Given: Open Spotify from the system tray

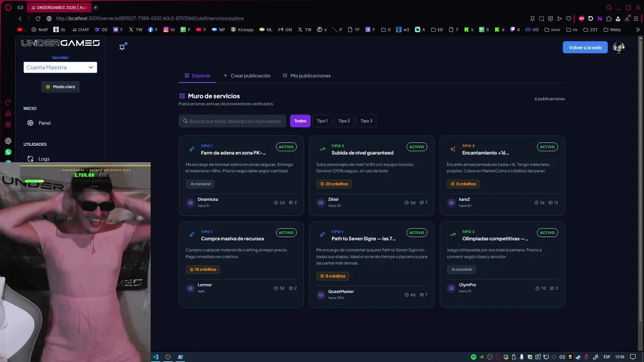Looking at the screenshot, I should [x=473, y=357].
